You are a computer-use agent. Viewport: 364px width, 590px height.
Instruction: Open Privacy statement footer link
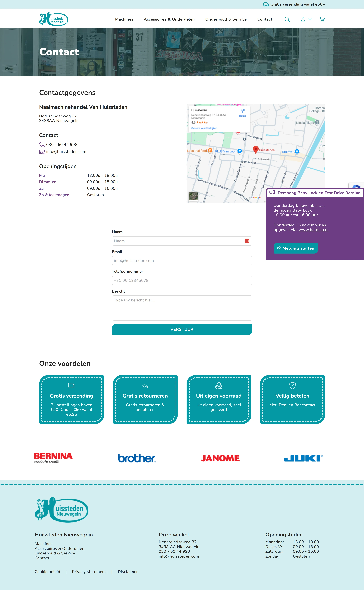(89, 572)
